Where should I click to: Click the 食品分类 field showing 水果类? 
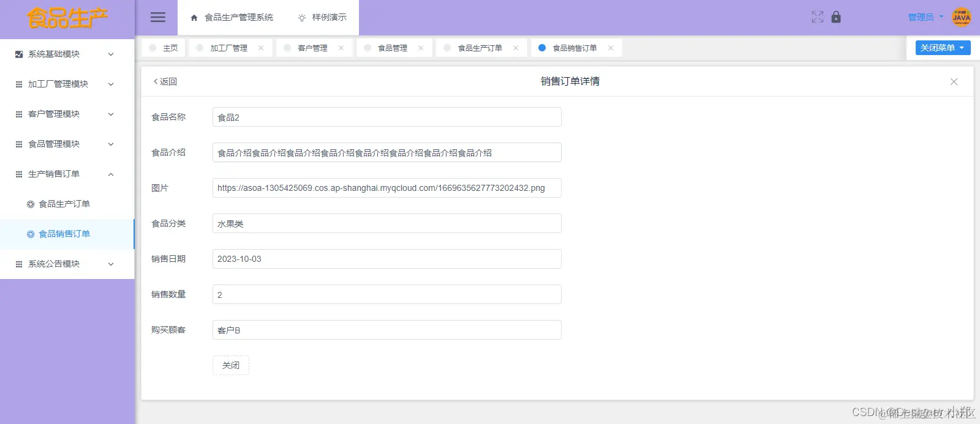pos(387,223)
